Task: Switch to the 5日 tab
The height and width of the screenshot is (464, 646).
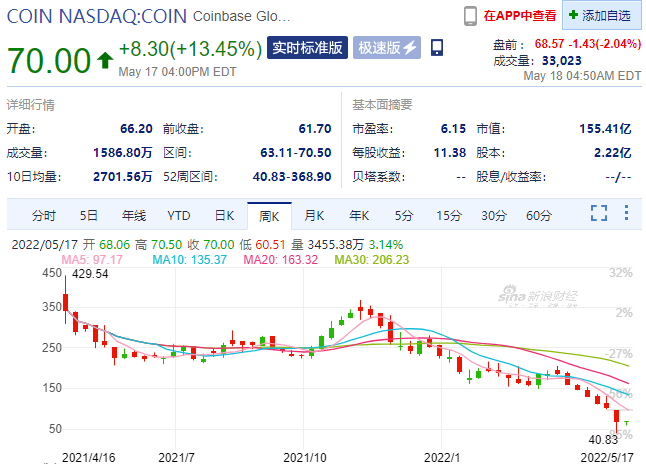Action: pos(89,216)
